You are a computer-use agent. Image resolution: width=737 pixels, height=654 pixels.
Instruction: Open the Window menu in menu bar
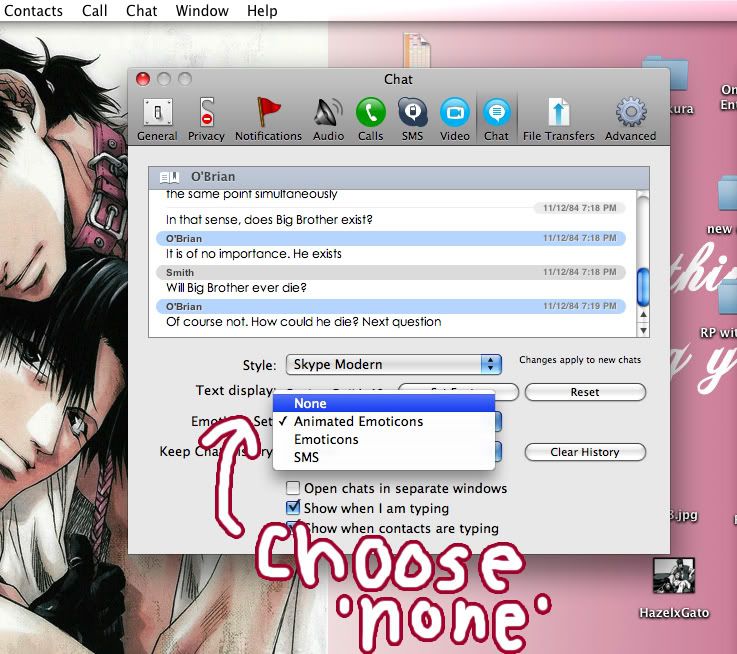(x=202, y=10)
